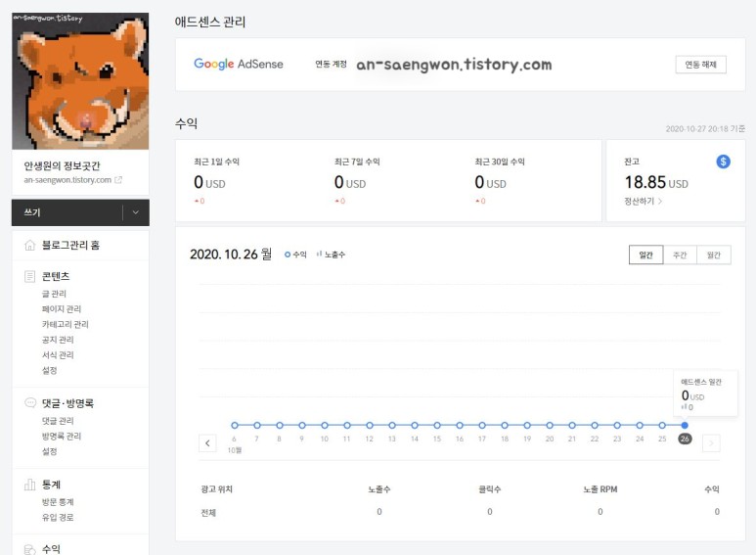Open 유입 경로 menu item
The width and height of the screenshot is (756, 555).
coord(58,518)
